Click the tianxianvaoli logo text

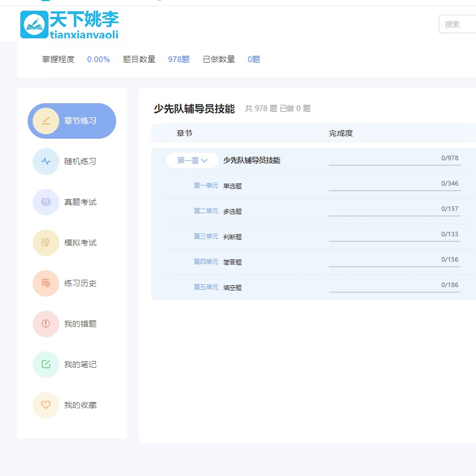pos(84,34)
